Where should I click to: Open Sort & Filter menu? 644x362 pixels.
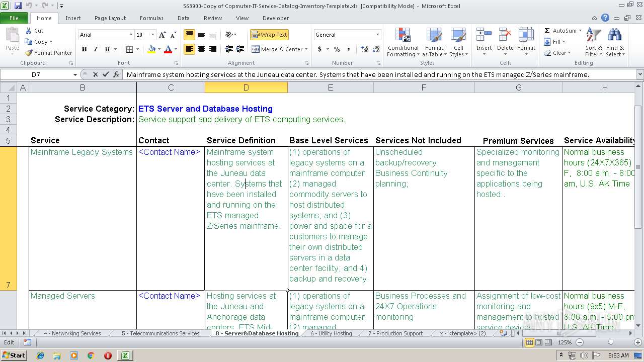point(594,43)
